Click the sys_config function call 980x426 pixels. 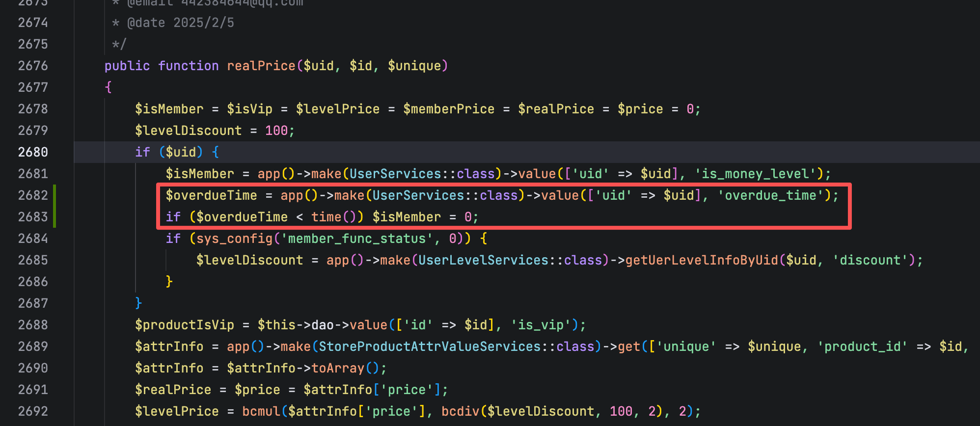click(x=234, y=239)
